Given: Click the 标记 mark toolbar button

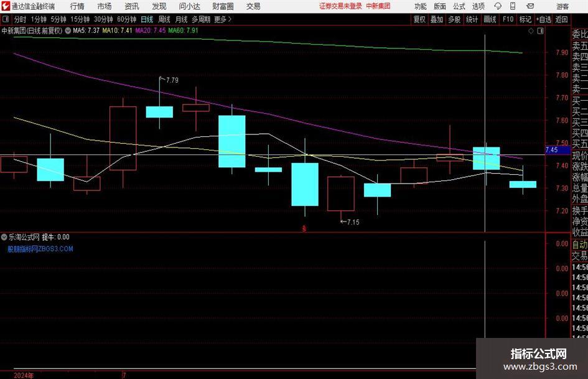Looking at the screenshot, I should click(x=525, y=19).
